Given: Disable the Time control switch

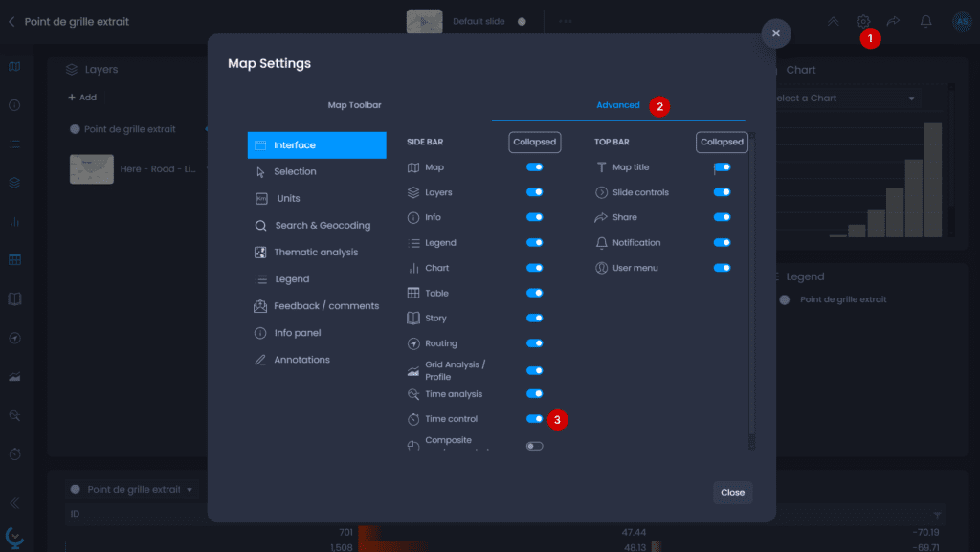Looking at the screenshot, I should point(534,419).
